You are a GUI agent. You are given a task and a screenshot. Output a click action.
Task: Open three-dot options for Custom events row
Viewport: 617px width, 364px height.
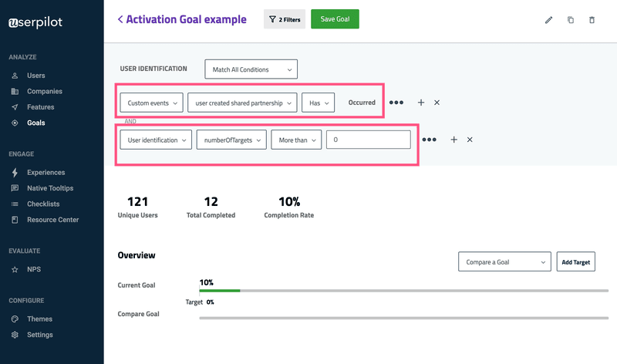click(396, 103)
